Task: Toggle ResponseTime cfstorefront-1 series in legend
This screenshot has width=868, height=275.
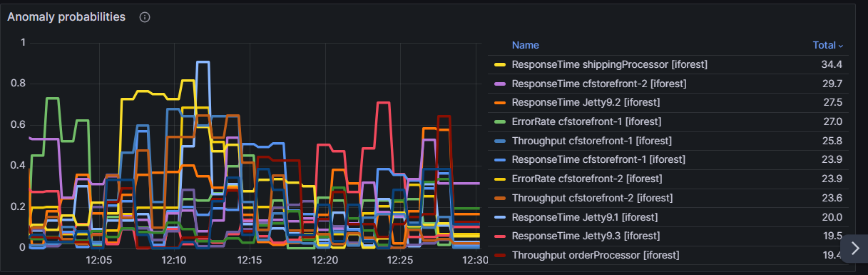Action: [598, 159]
